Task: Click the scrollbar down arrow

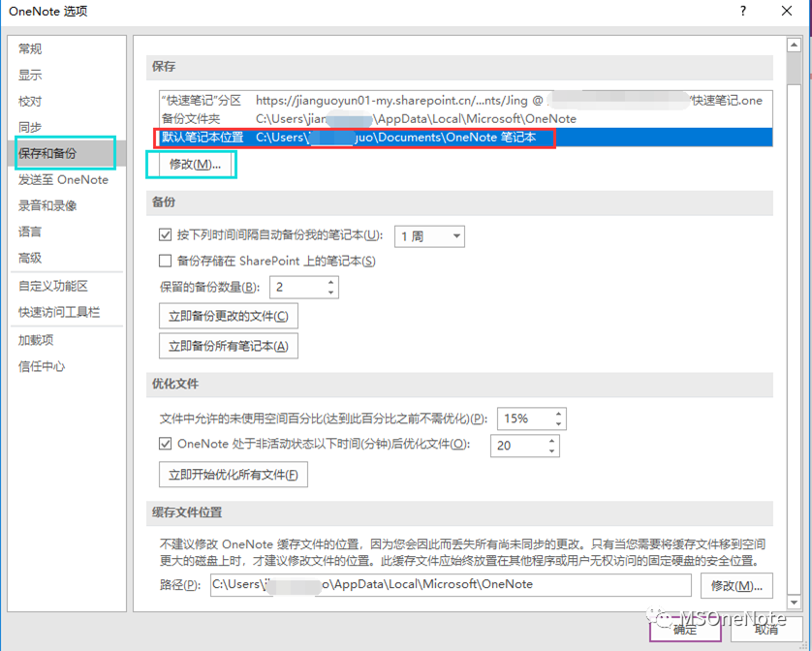Action: click(794, 602)
